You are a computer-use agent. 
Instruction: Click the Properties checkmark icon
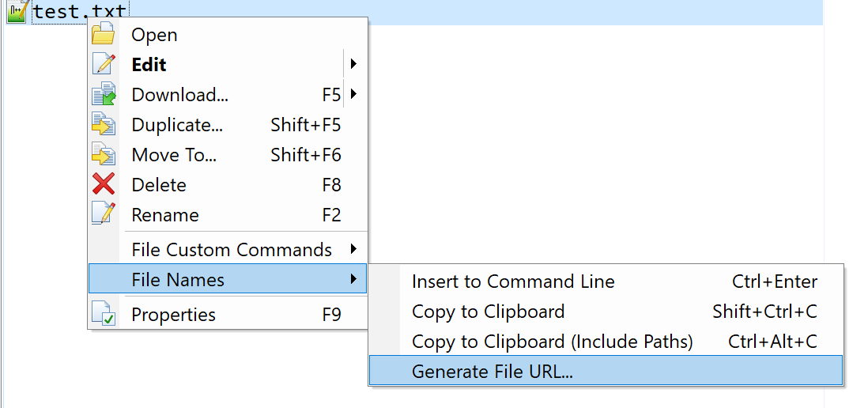coord(104,314)
